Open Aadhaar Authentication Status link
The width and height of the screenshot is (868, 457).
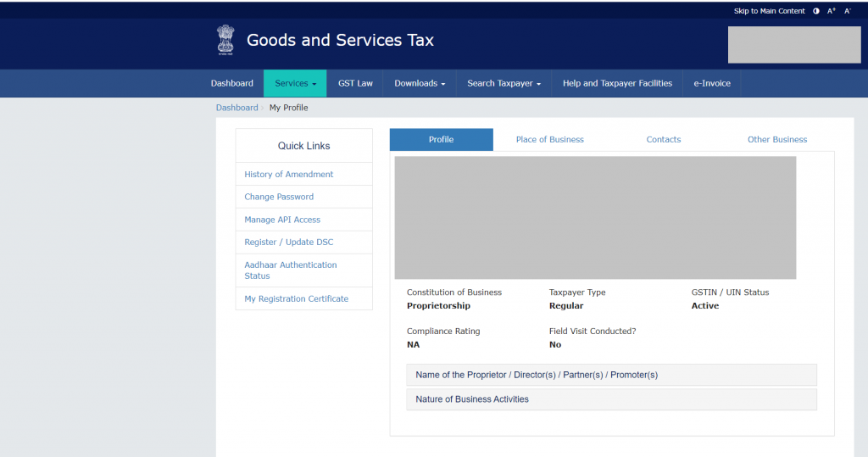coord(291,270)
